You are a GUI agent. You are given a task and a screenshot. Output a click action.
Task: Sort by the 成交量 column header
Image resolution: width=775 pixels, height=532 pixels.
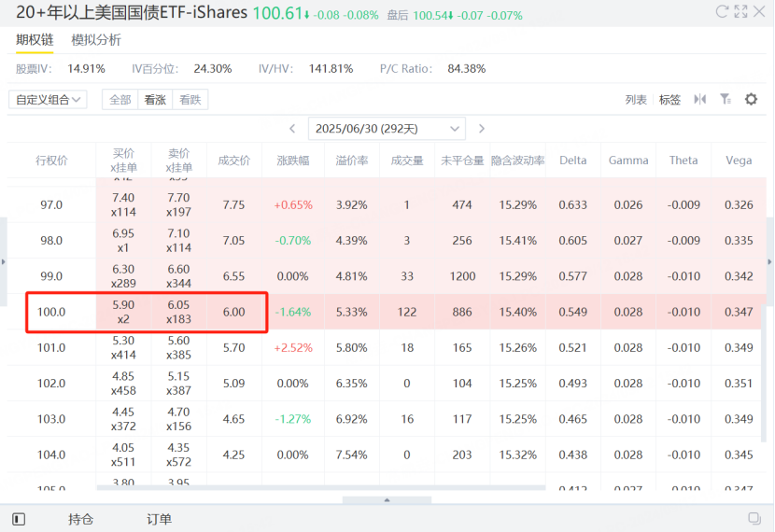(x=407, y=161)
